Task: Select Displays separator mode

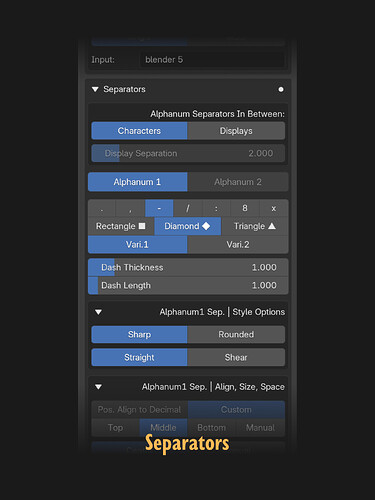Action: pos(236,131)
